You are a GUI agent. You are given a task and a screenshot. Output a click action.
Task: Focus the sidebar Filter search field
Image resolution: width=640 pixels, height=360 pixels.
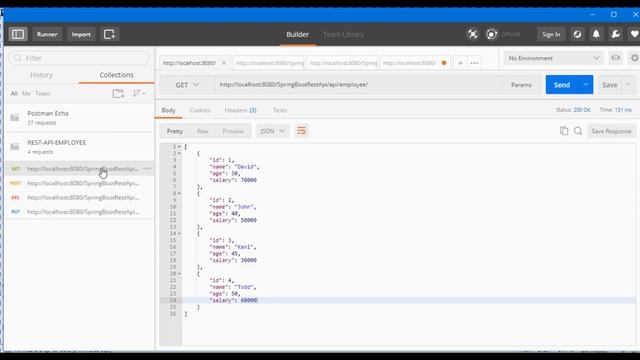(x=79, y=58)
